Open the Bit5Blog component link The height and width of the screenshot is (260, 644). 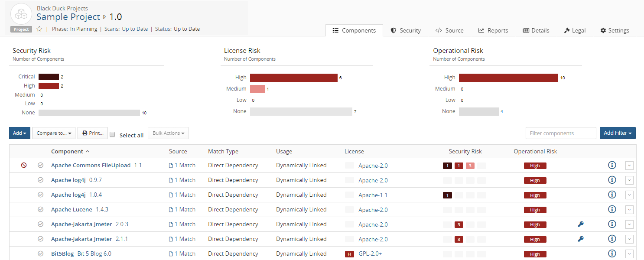62,253
